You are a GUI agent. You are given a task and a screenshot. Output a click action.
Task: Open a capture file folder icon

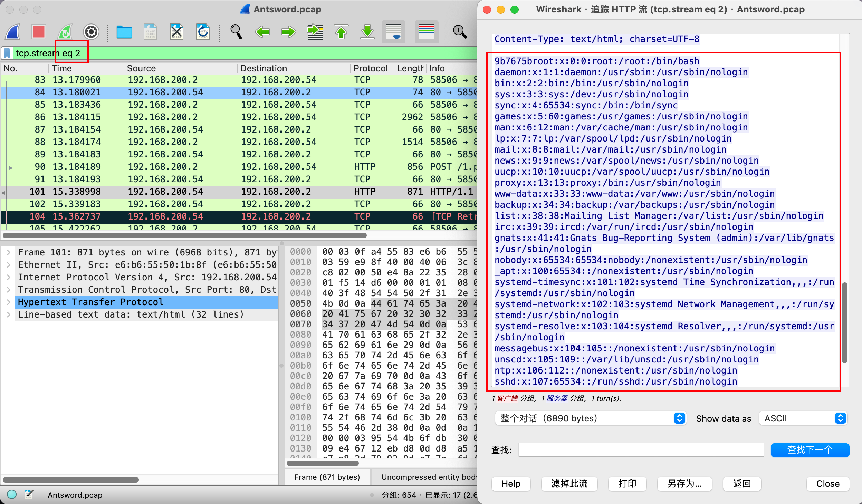pyautogui.click(x=124, y=32)
